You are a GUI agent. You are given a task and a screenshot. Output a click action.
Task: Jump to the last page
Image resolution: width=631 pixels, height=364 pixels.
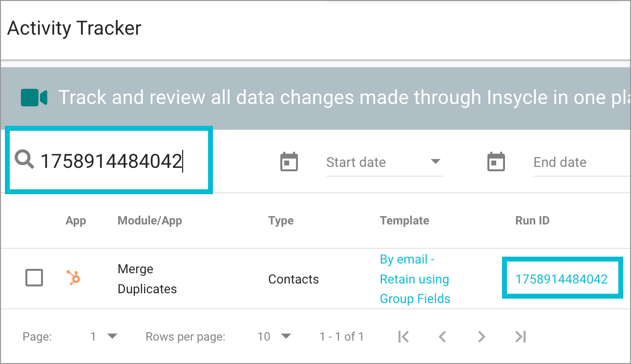(x=520, y=336)
